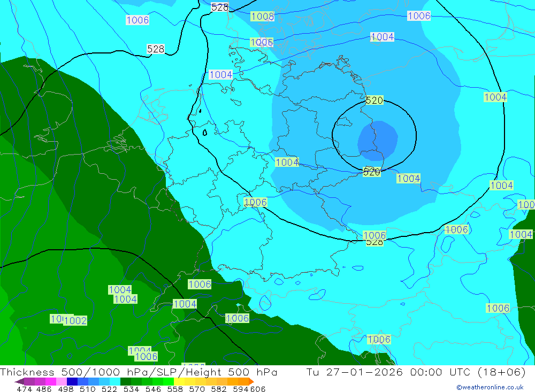The height and width of the screenshot is (392, 535).
Task: Click the 1008 isobar pressure label
Action: (x=262, y=16)
